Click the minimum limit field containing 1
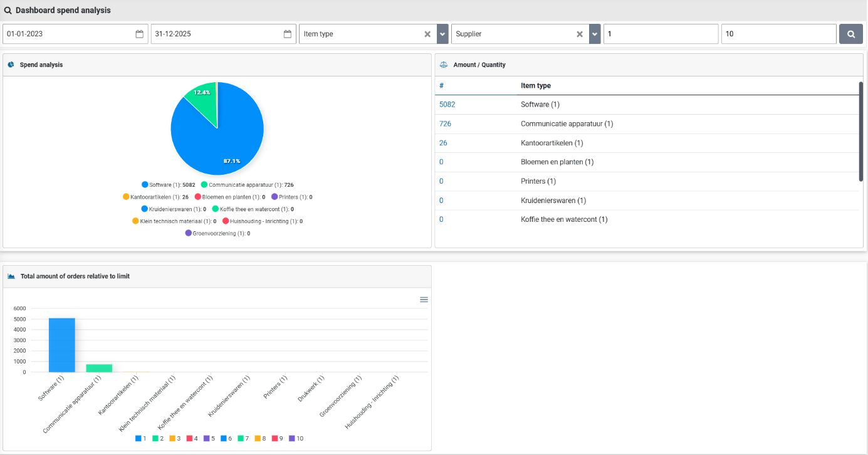 coord(660,34)
